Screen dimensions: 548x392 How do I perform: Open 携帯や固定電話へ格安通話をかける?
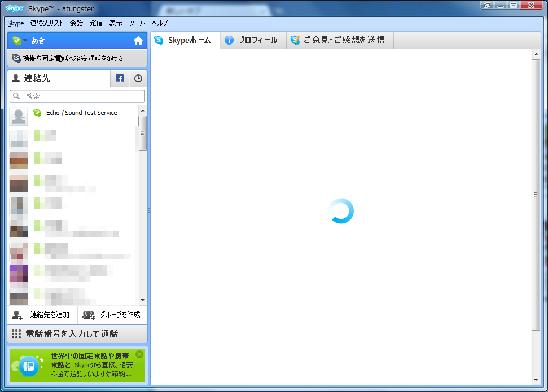[77, 58]
